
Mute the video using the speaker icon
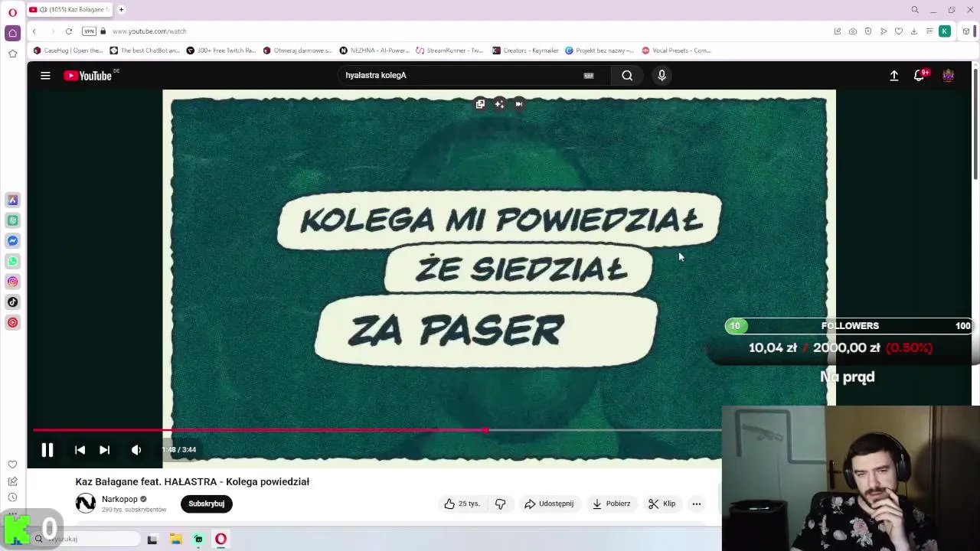[136, 450]
